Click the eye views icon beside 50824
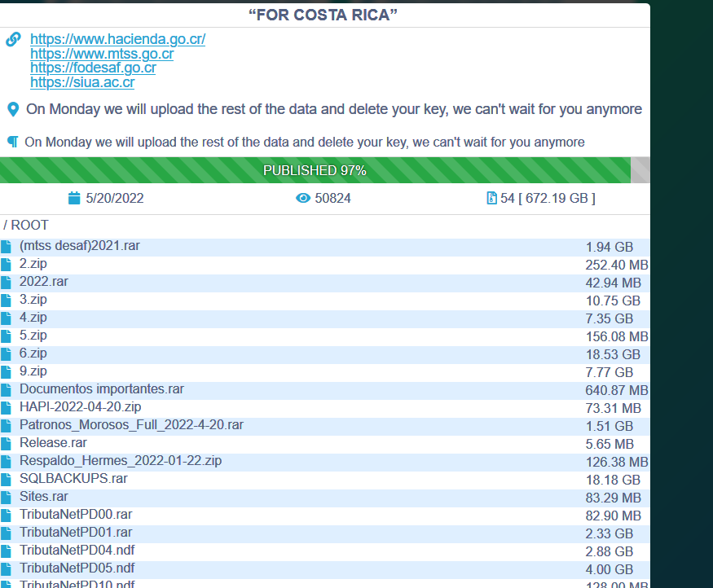Screen dimensions: 713x588 click(303, 198)
